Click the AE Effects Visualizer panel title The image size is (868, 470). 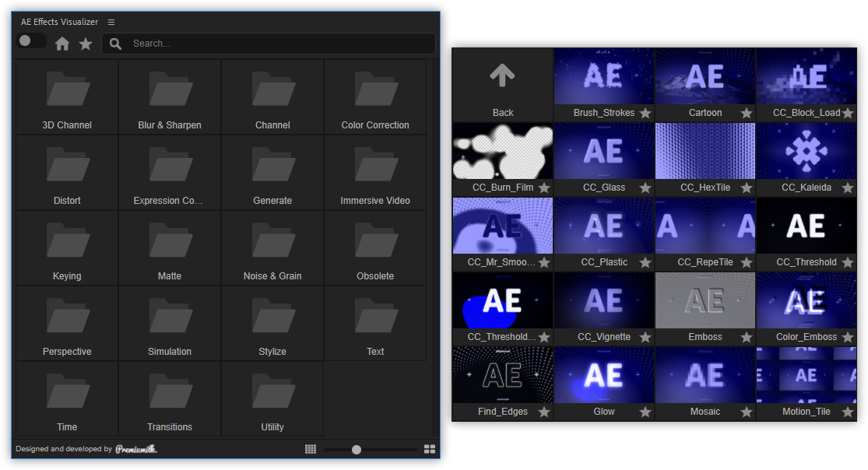pyautogui.click(x=59, y=22)
